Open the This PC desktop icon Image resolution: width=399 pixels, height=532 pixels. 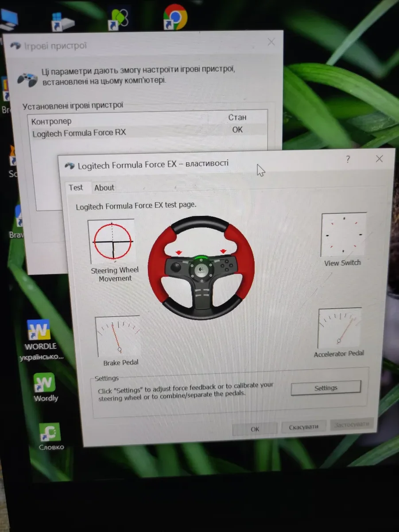click(x=9, y=19)
